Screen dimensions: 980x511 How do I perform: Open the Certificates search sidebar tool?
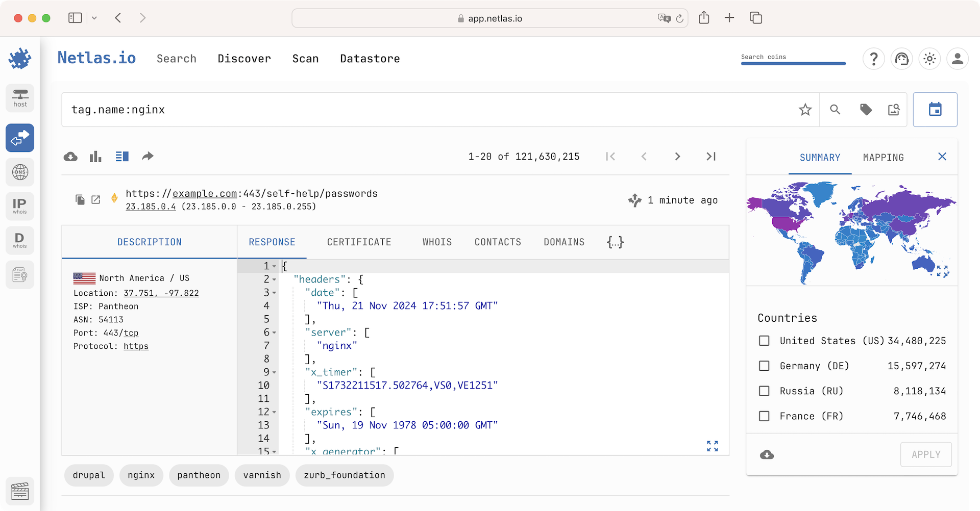click(x=19, y=274)
